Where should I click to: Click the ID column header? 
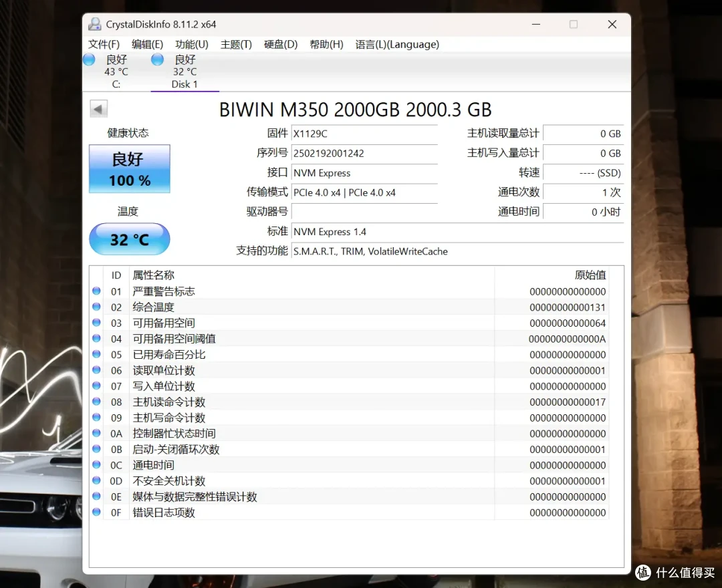click(x=116, y=275)
